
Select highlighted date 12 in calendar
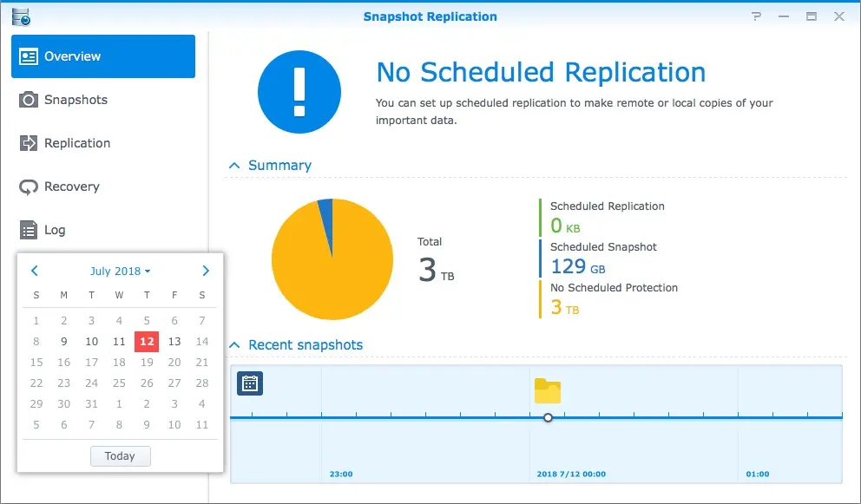[x=147, y=342]
